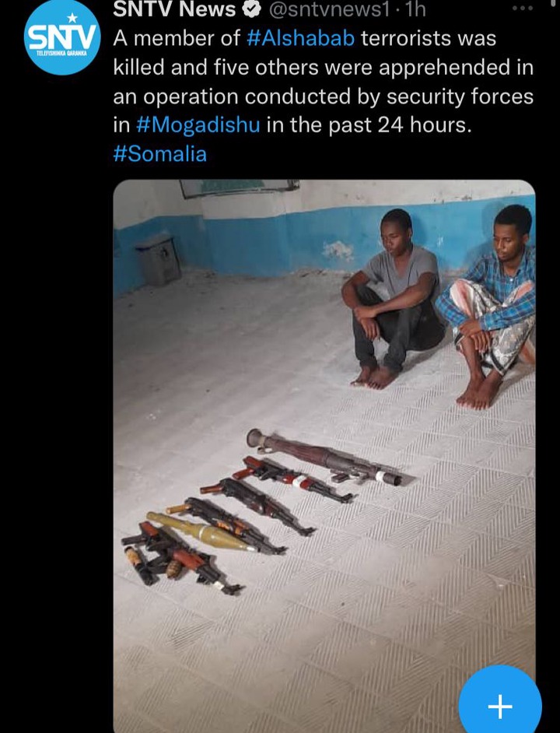Click the SNTV News display name
The image size is (560, 733).
point(174,9)
